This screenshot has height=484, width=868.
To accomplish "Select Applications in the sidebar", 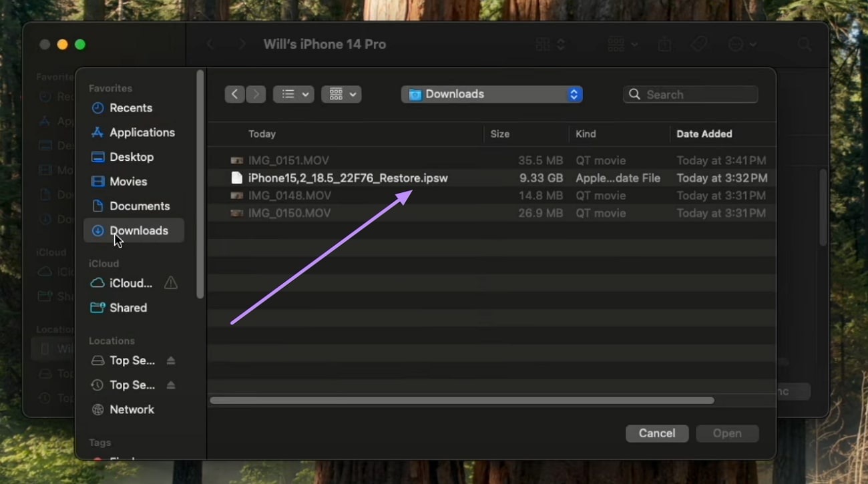I will pyautogui.click(x=134, y=132).
